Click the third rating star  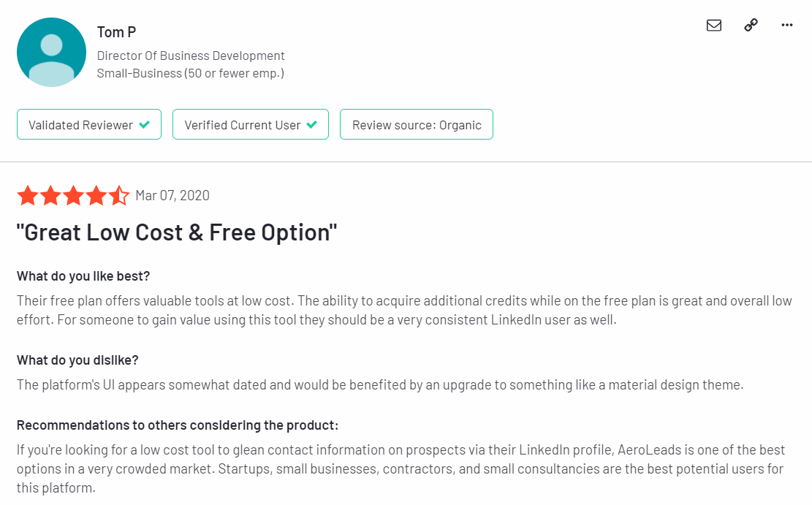74,195
